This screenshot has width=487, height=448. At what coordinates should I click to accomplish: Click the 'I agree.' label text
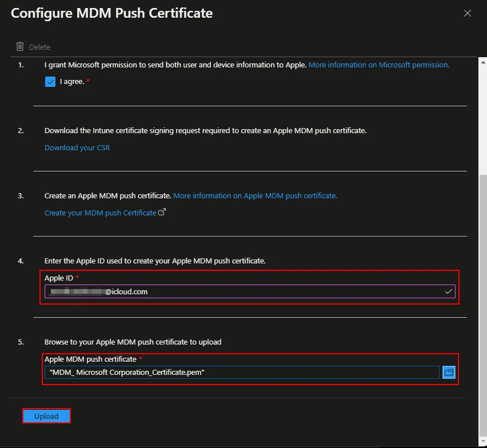(x=72, y=81)
